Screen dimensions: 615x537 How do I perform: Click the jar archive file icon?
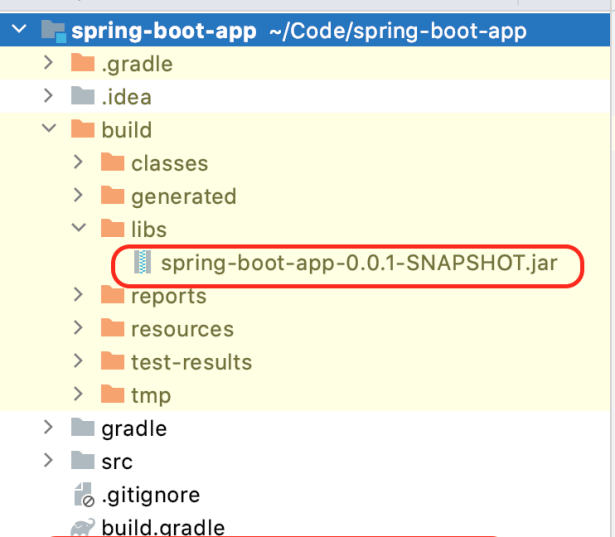(142, 262)
